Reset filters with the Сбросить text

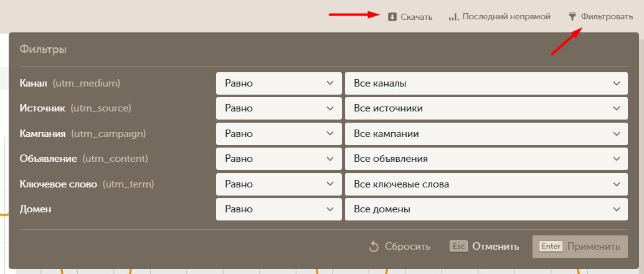(407, 247)
